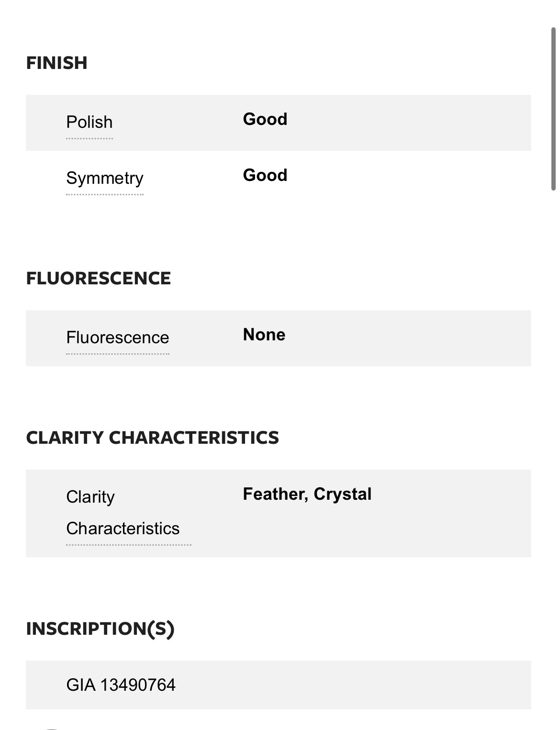Select the Symmetry grade value 'Good'

pos(265,175)
